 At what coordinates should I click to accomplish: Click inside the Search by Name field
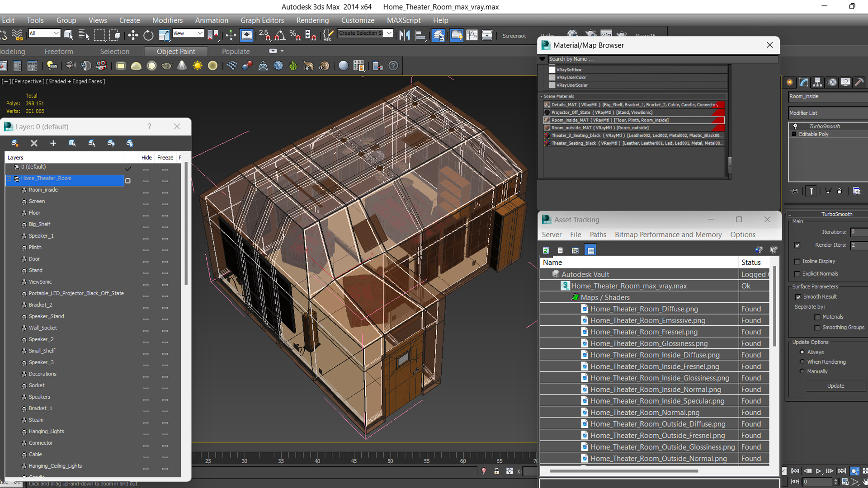pyautogui.click(x=663, y=59)
